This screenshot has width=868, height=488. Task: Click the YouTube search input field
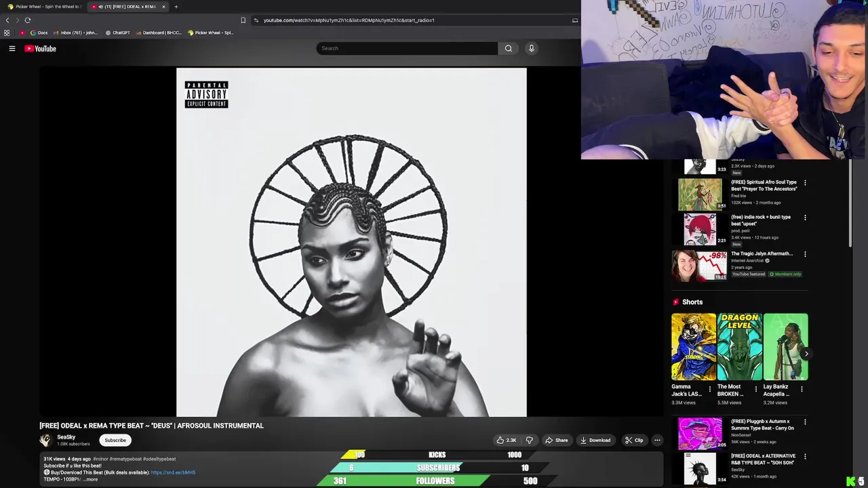(x=407, y=48)
